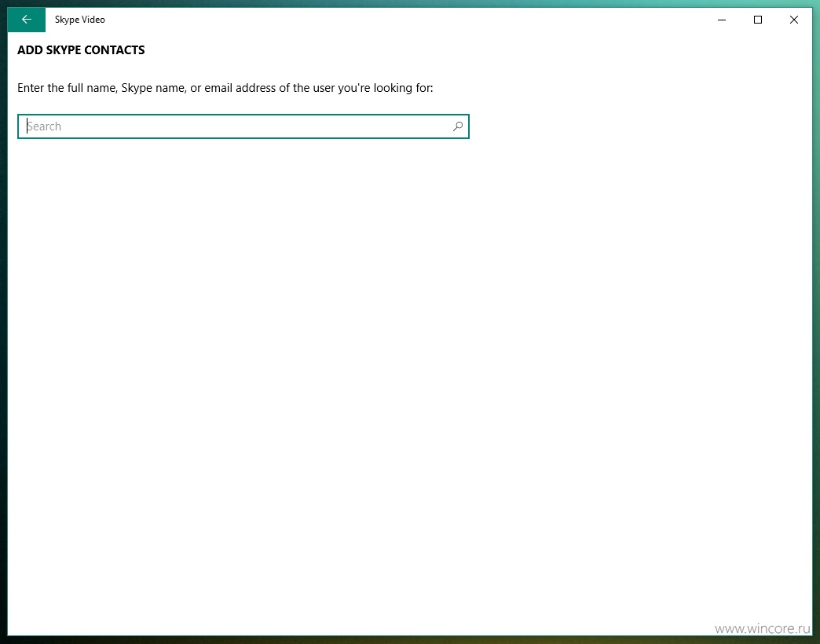Maximize the Skype Video window
Screen dimensions: 820x644
[758, 20]
